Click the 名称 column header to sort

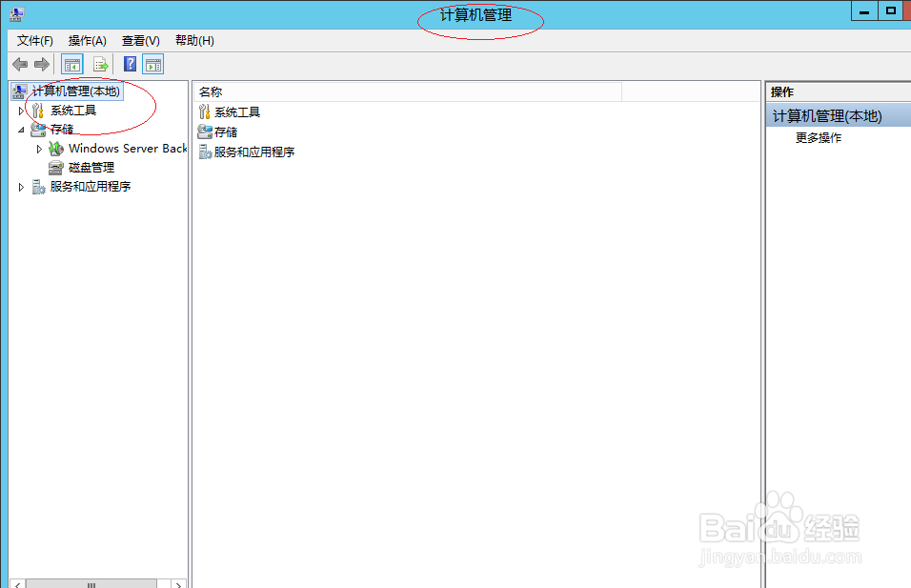209,91
